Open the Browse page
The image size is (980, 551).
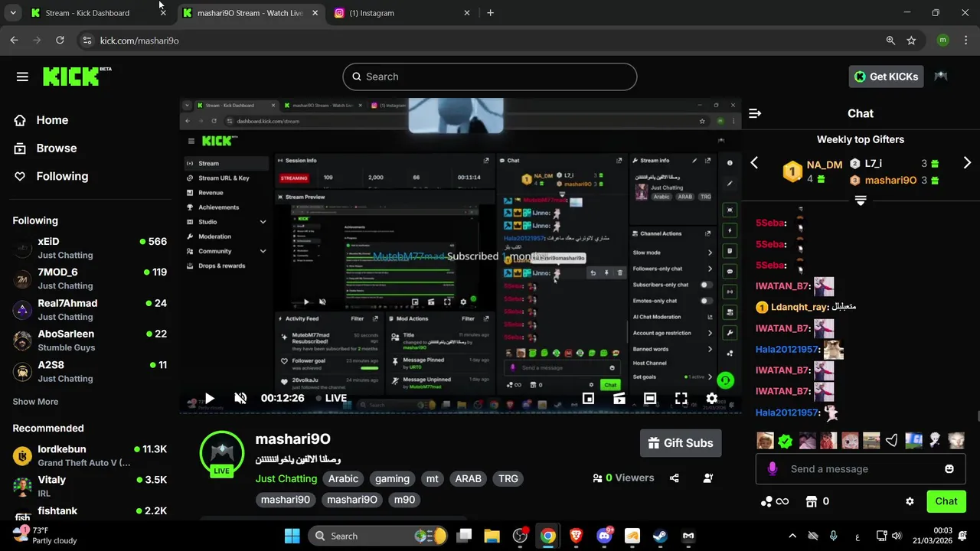point(57,148)
